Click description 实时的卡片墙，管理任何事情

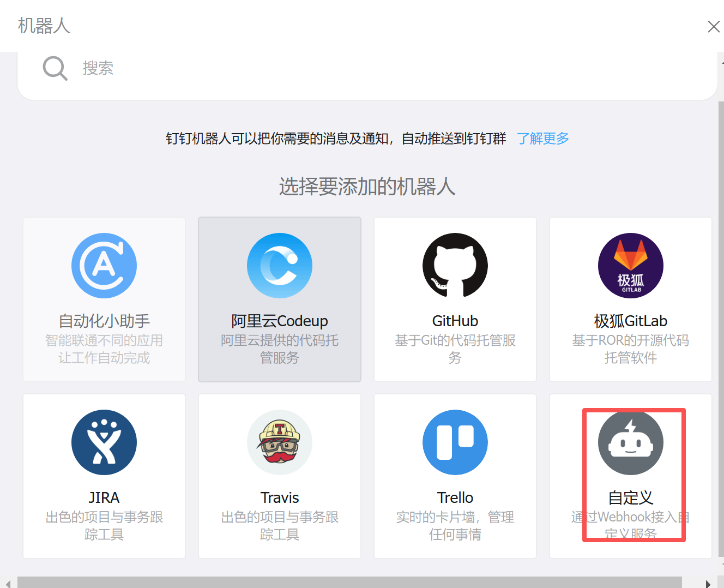pos(455,526)
